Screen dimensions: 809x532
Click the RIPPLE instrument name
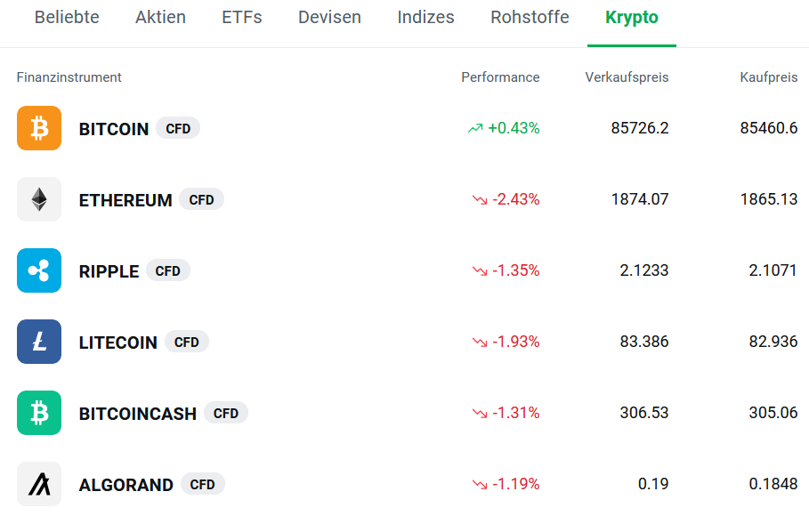click(x=109, y=270)
